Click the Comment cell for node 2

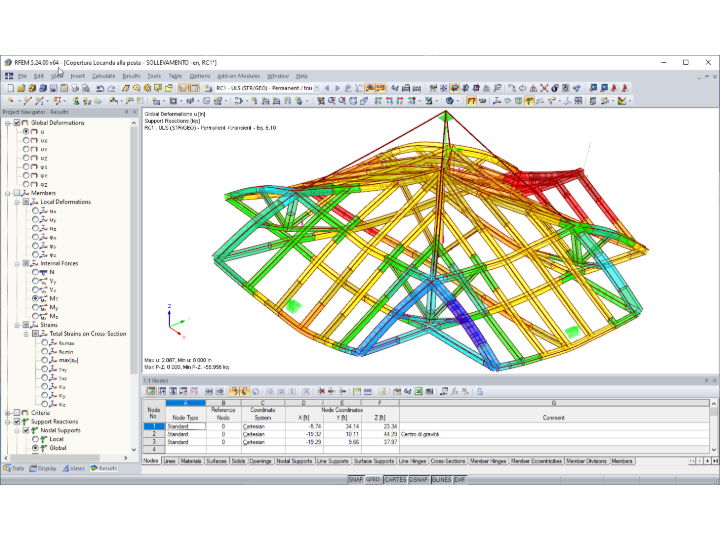[554, 434]
